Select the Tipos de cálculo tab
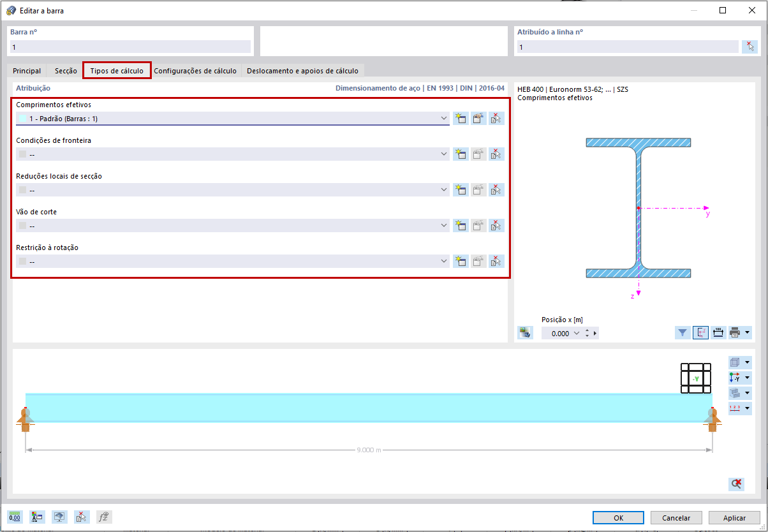 click(x=117, y=71)
